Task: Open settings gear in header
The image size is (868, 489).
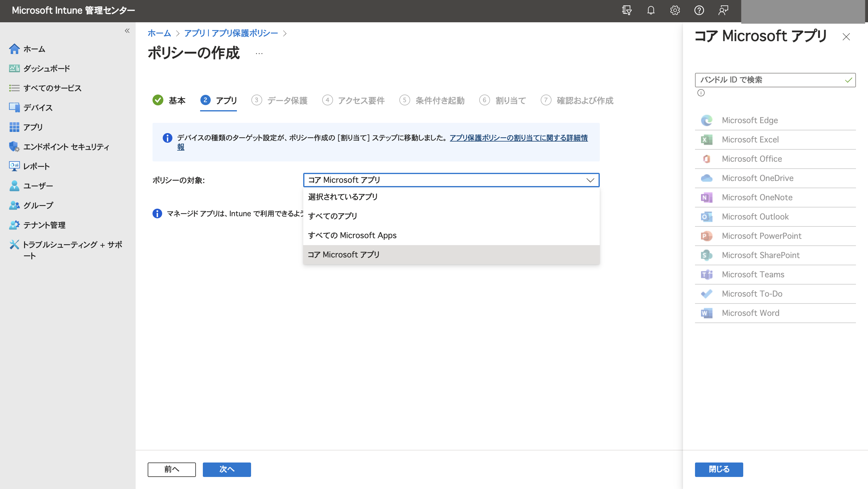Action: click(675, 11)
